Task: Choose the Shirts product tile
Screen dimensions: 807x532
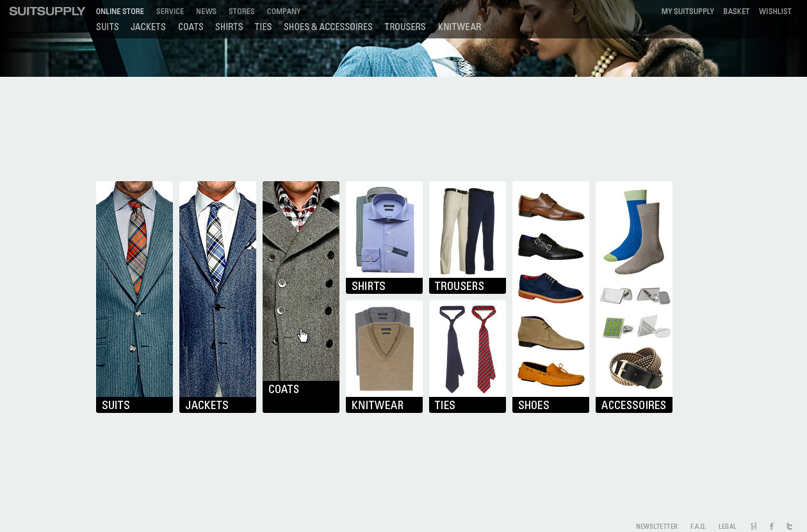Action: click(384, 238)
